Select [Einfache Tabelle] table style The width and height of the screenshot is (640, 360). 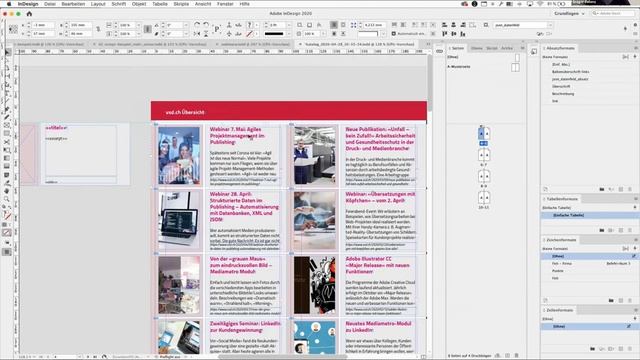(589, 215)
